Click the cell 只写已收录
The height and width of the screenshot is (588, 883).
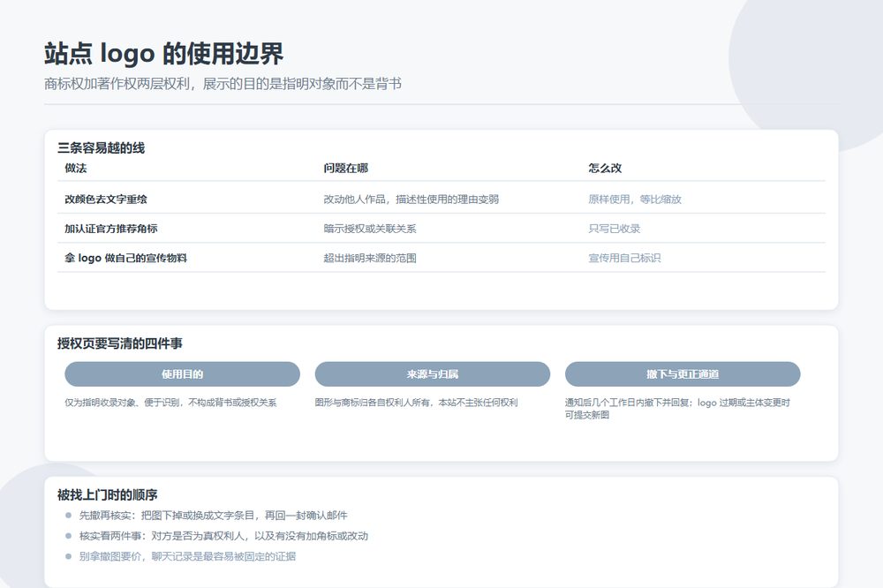[x=615, y=228]
